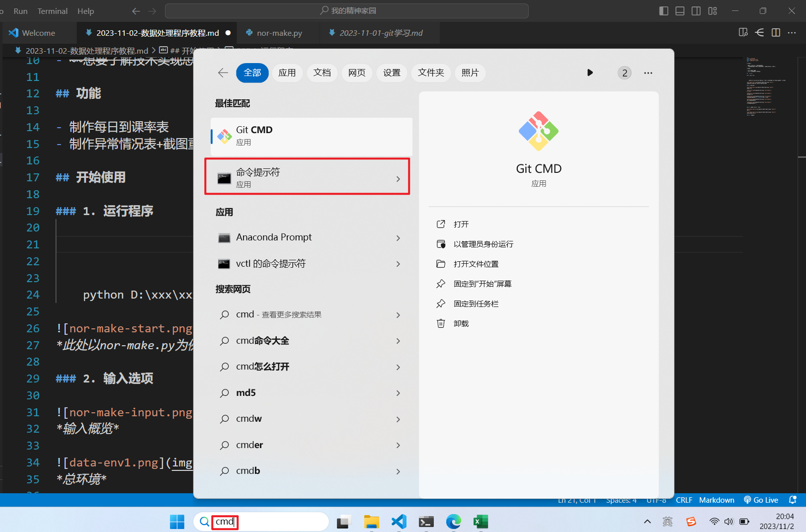Click the taskbar search box containing cmd

click(x=261, y=522)
